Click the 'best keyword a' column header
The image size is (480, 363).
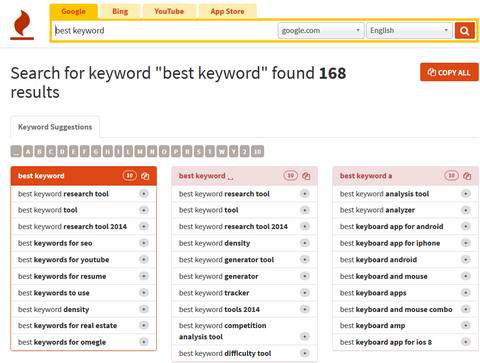[405, 176]
